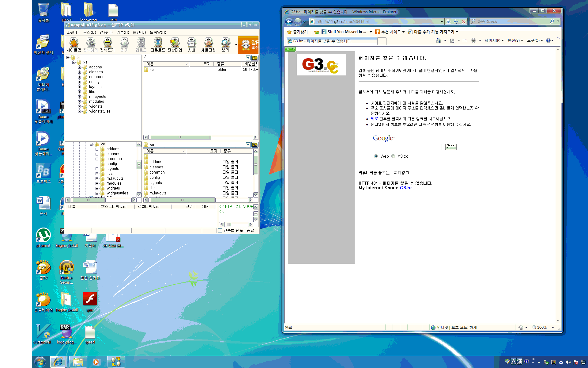Open the 도움말(H) help menu
This screenshot has height=368, width=588.
click(158, 32)
